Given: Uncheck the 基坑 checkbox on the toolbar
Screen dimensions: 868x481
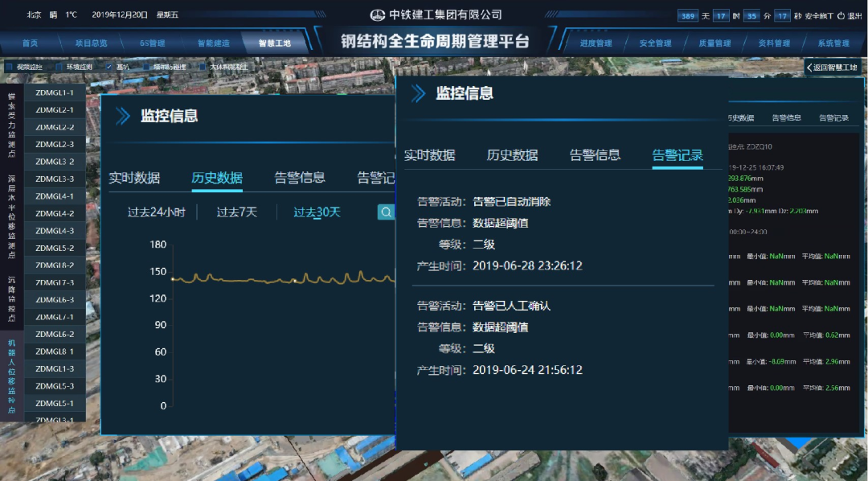Looking at the screenshot, I should (109, 68).
